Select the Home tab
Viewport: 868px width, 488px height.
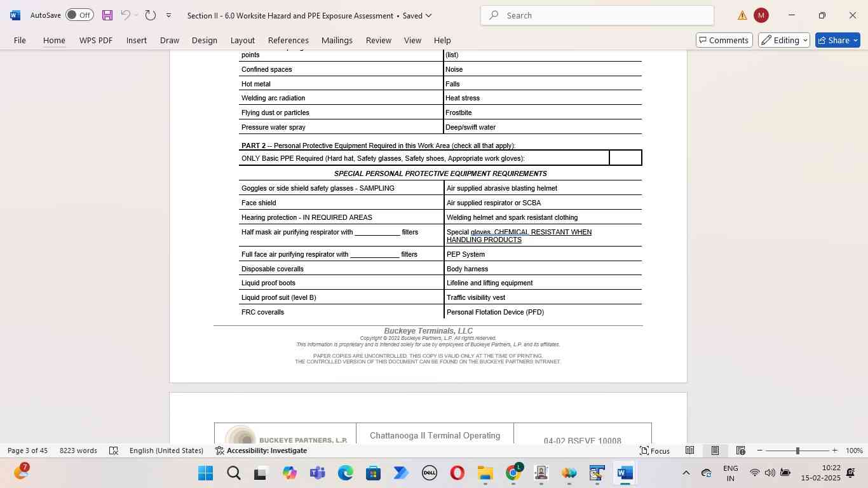tap(54, 40)
